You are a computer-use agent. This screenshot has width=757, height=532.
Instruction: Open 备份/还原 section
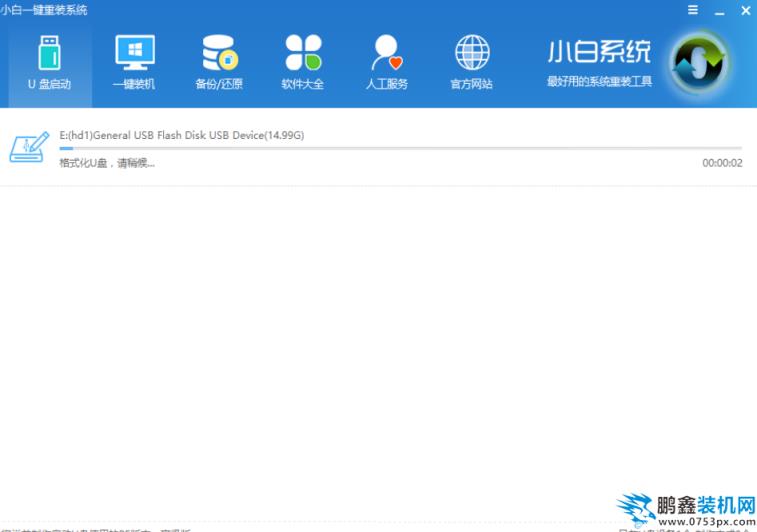click(219, 63)
